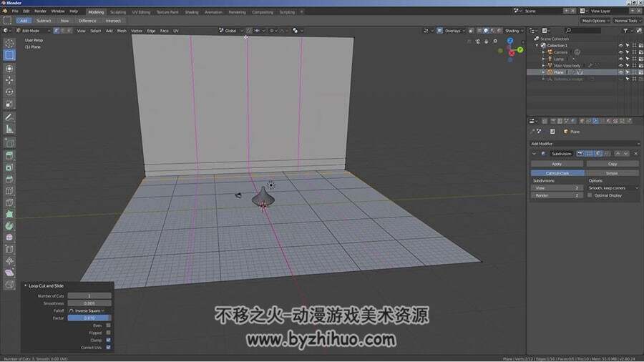The image size is (644, 362).
Task: Collapse the Subdivision modifier panel
Action: [534, 154]
